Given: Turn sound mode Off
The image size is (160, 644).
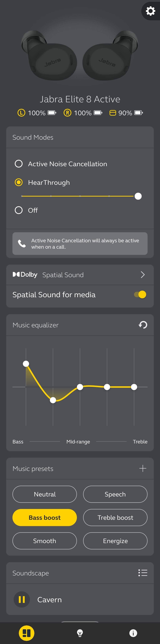Looking at the screenshot, I should [x=19, y=210].
